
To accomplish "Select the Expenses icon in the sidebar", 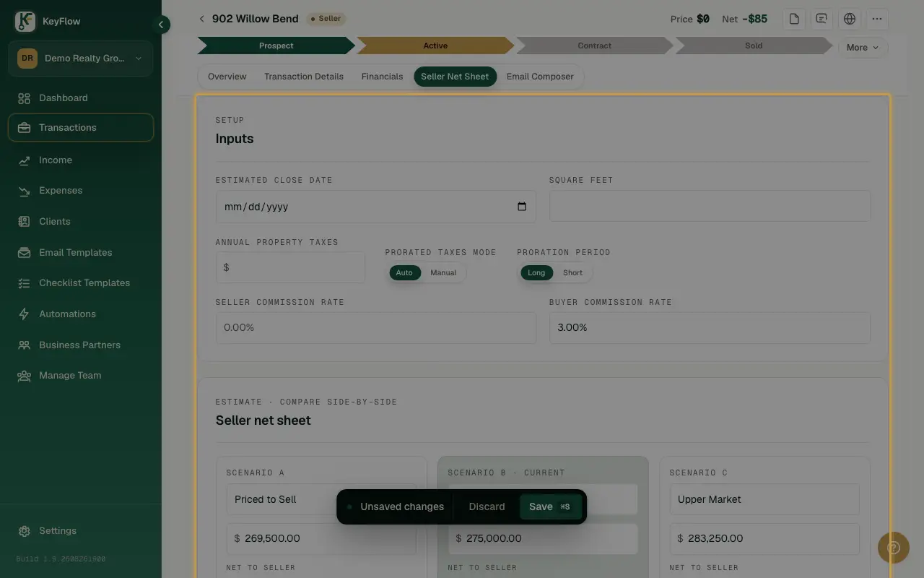I will [x=24, y=191].
